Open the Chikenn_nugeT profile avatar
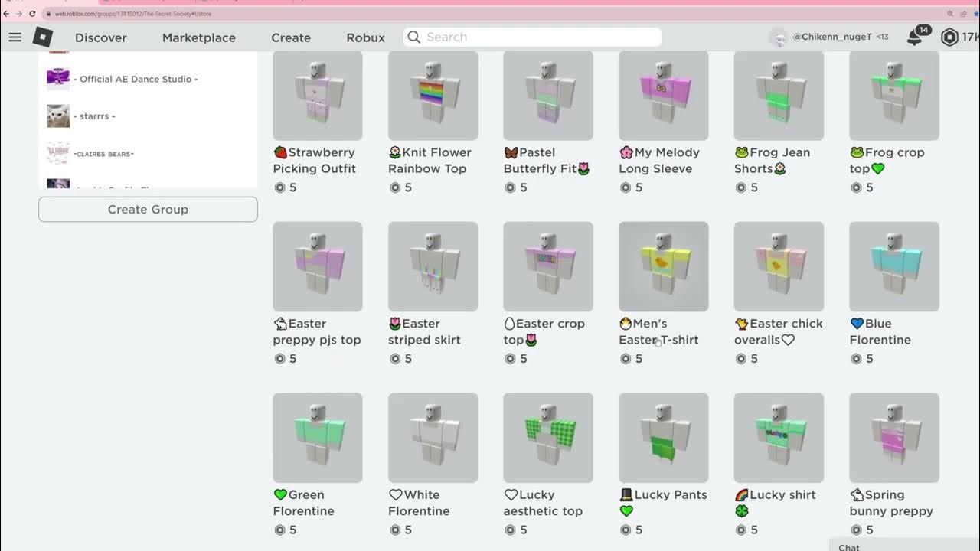The image size is (980, 551). tap(779, 37)
